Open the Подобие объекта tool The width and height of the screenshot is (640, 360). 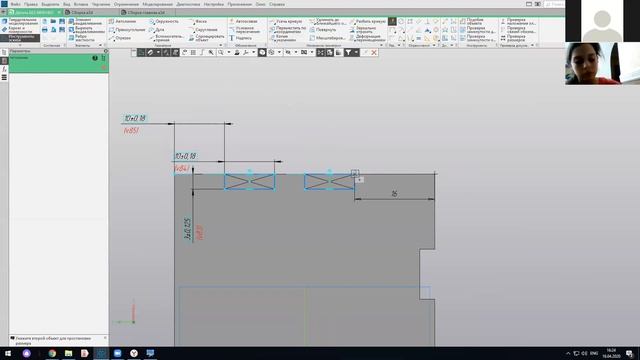pos(472,21)
